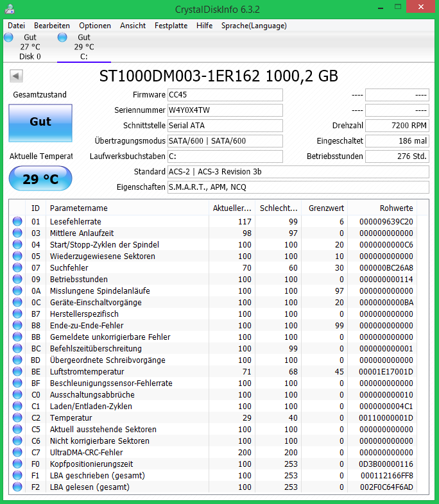Open the Hilfe menu
Screen dimensions: 439x504
coord(205,26)
